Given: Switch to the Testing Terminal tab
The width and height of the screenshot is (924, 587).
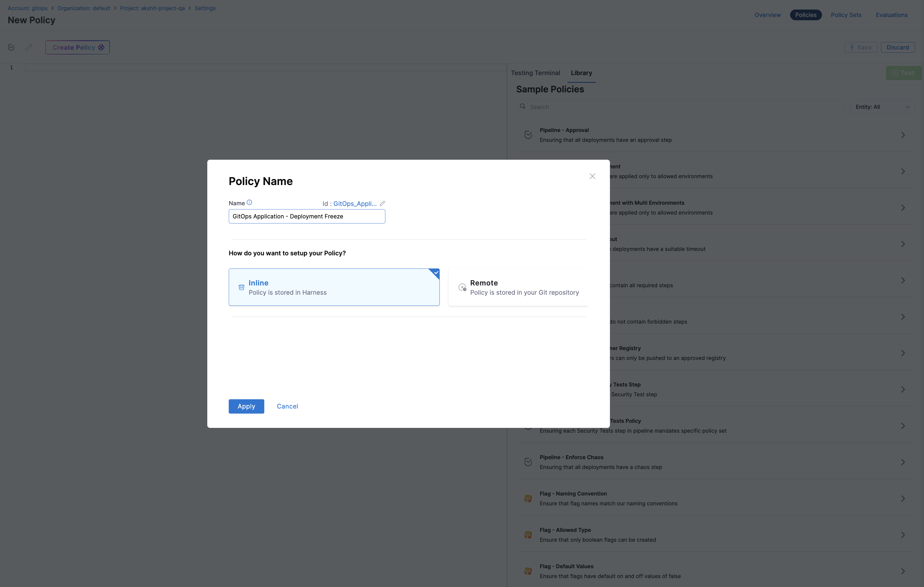Looking at the screenshot, I should tap(536, 73).
